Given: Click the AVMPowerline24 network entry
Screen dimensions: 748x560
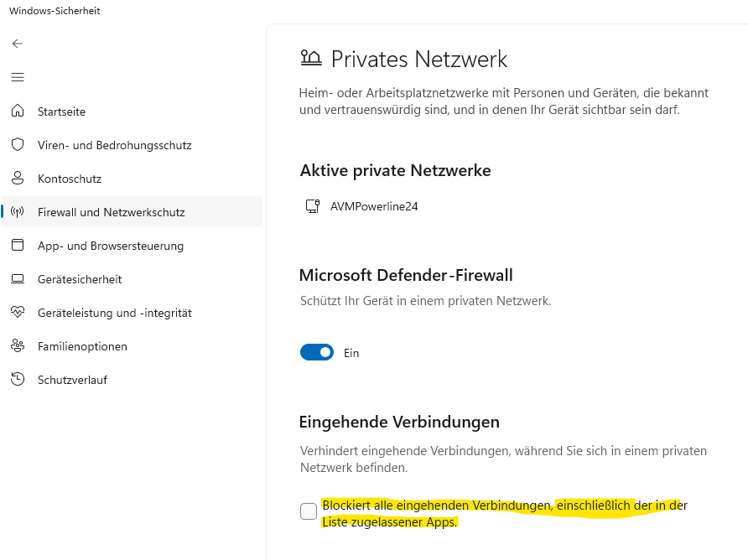Looking at the screenshot, I should (x=374, y=206).
